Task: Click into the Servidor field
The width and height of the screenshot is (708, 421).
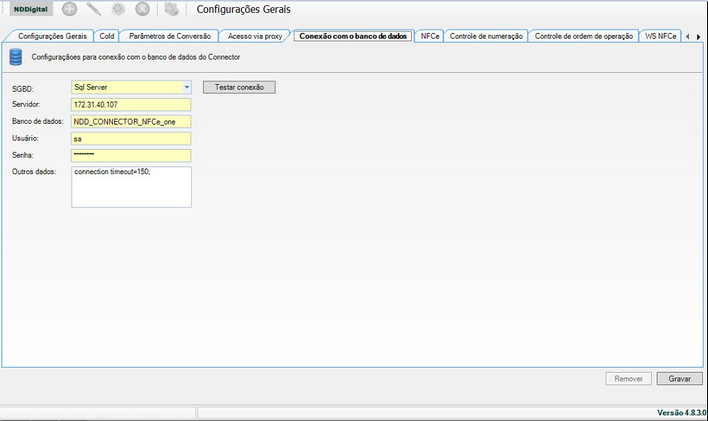Action: click(x=130, y=104)
